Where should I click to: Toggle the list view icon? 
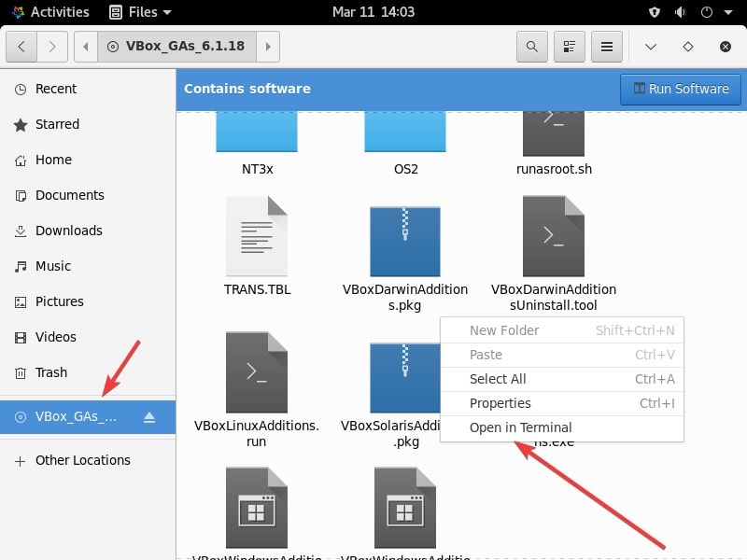coord(570,47)
